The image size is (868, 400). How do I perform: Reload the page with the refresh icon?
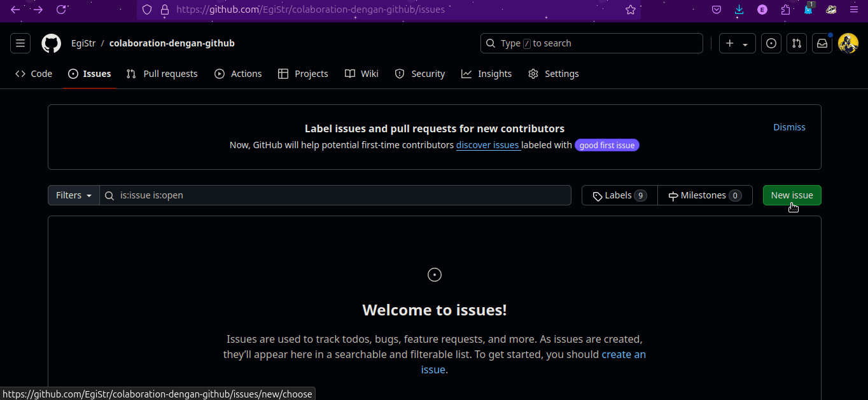pos(61,10)
